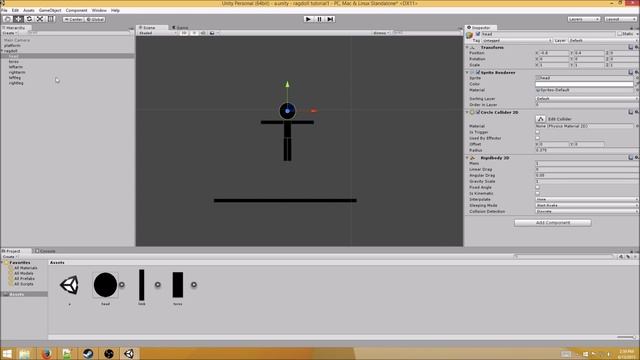The width and height of the screenshot is (640, 360).
Task: Open the Window menu
Action: 99,10
